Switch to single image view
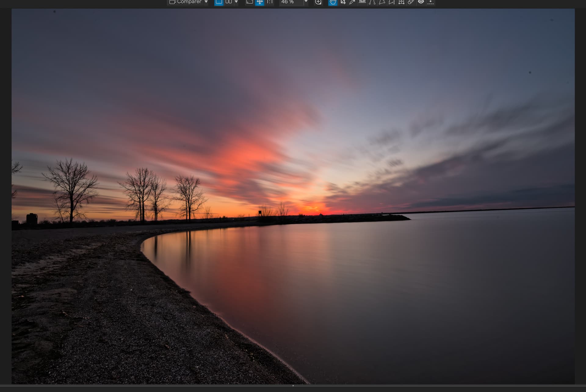 pyautogui.click(x=219, y=2)
